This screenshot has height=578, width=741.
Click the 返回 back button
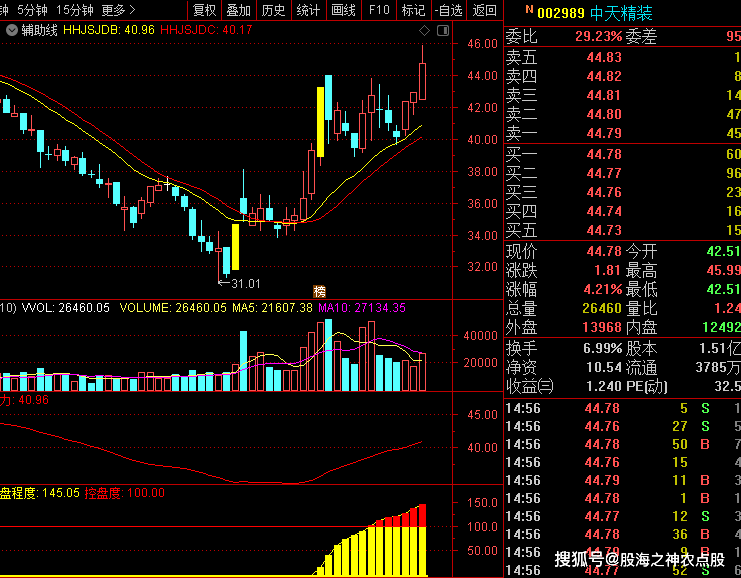[485, 10]
